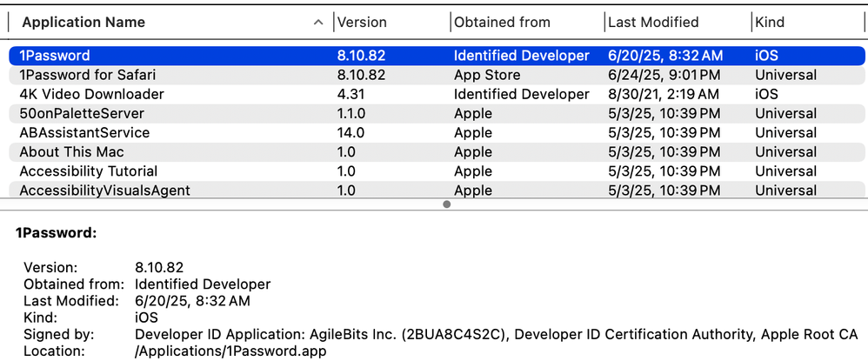The width and height of the screenshot is (868, 361).
Task: Sort by the Last Modified column header
Action: pos(652,22)
